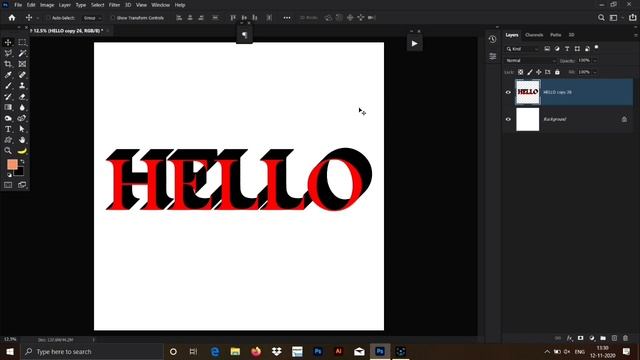Add a layer style fx icon

click(569, 338)
